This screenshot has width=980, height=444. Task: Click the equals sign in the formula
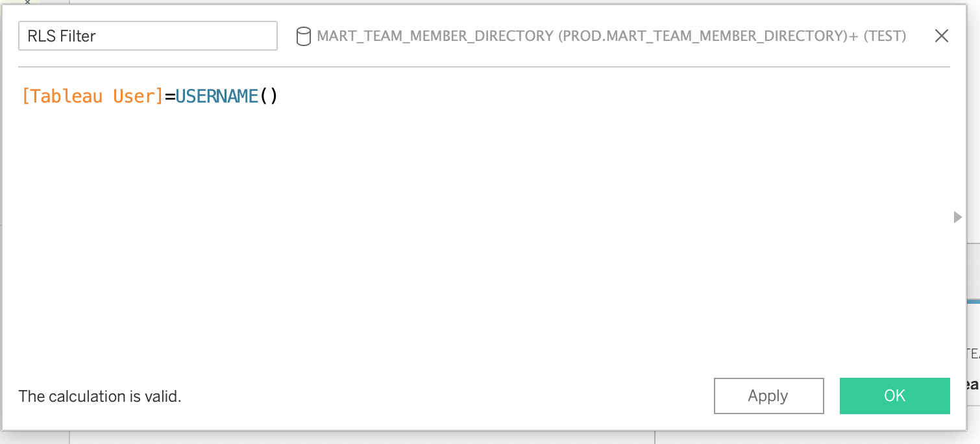169,96
